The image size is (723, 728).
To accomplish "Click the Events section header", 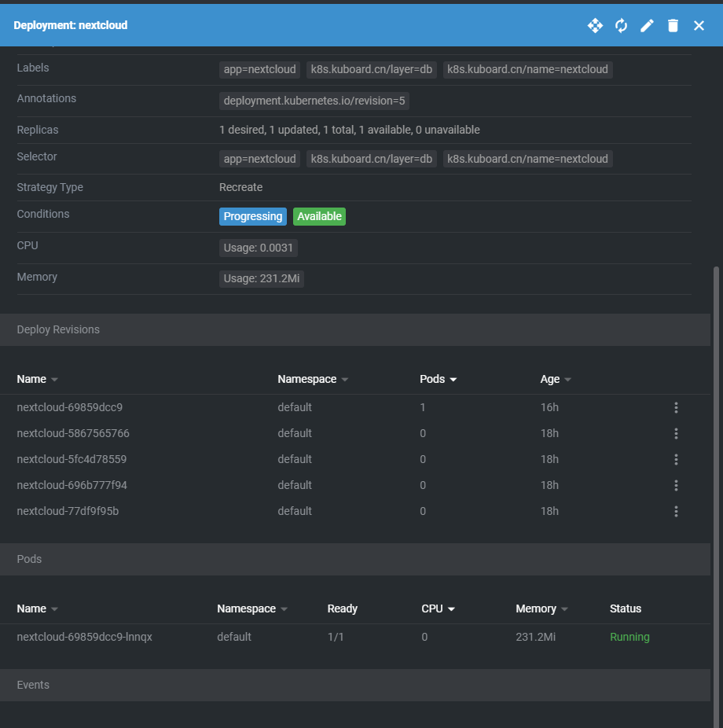I will pyautogui.click(x=355, y=685).
